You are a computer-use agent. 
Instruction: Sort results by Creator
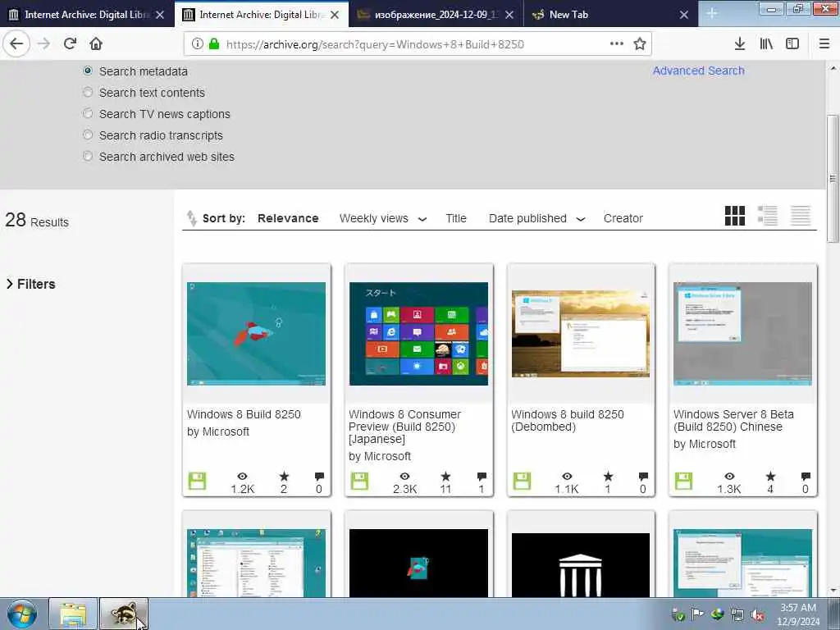(623, 218)
